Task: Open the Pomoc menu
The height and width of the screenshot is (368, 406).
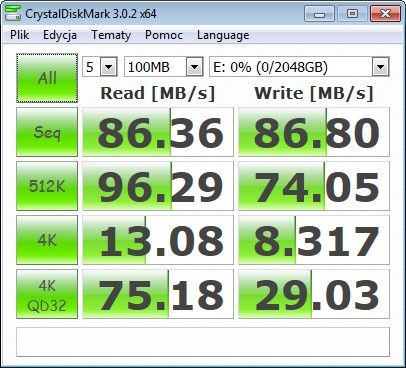Action: pos(164,35)
